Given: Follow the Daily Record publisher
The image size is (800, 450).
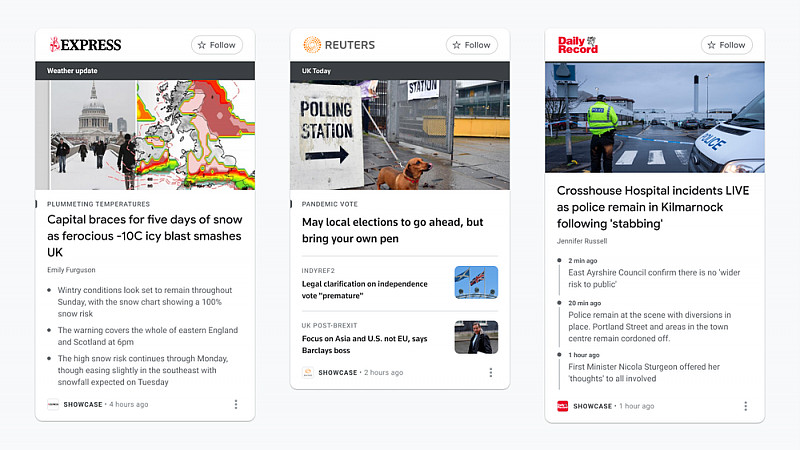Looking at the screenshot, I should 727,45.
